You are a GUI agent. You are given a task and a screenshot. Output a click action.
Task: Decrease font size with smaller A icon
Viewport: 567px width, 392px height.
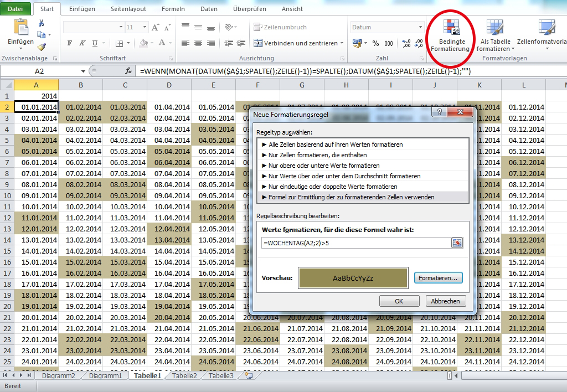pyautogui.click(x=167, y=28)
